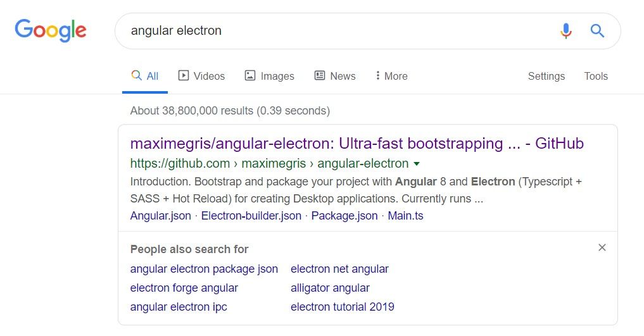Click the blue search magnifier icon
The width and height of the screenshot is (644, 336).
pos(597,31)
